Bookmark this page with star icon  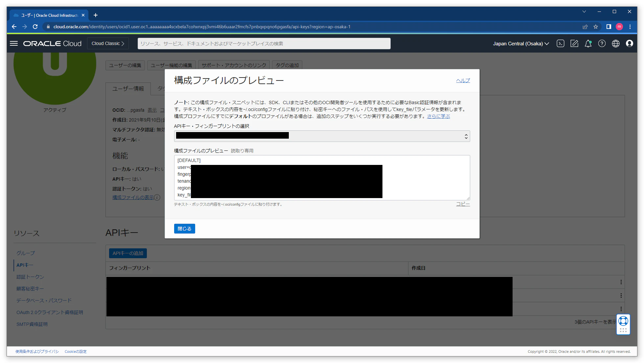click(596, 27)
